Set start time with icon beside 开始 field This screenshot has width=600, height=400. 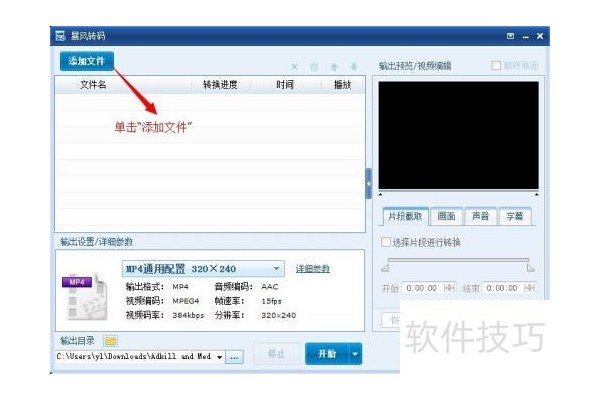pyautogui.click(x=450, y=288)
